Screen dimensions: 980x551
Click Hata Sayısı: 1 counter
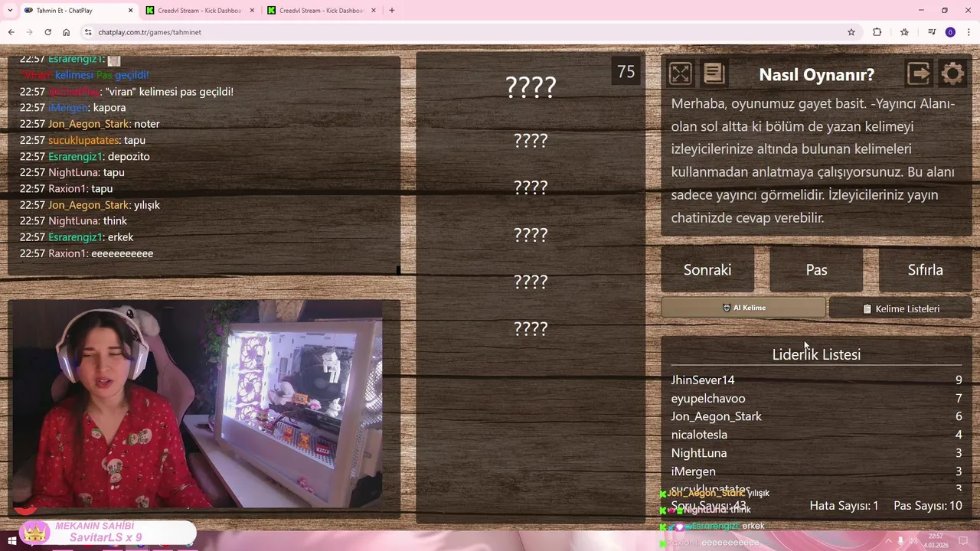(x=844, y=506)
